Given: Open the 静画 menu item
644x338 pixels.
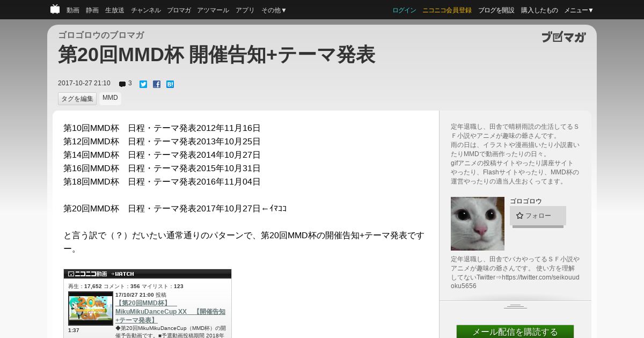Looking at the screenshot, I should (92, 10).
